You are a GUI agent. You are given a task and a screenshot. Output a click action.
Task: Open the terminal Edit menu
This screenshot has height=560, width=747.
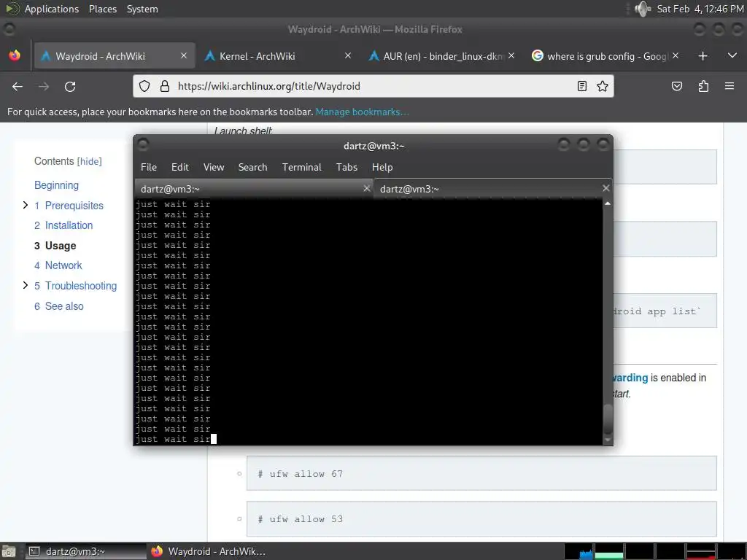click(180, 167)
